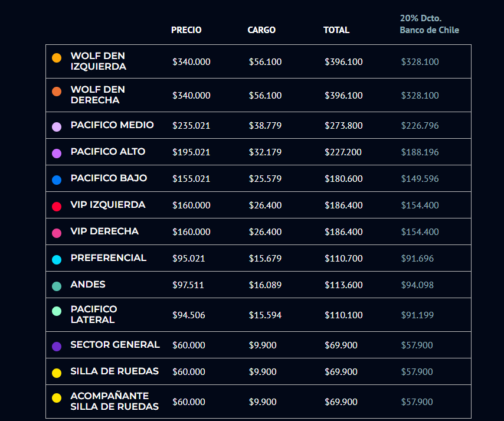Select the SILLA DE RUEDAS row label
504x421 pixels.
[114, 371]
